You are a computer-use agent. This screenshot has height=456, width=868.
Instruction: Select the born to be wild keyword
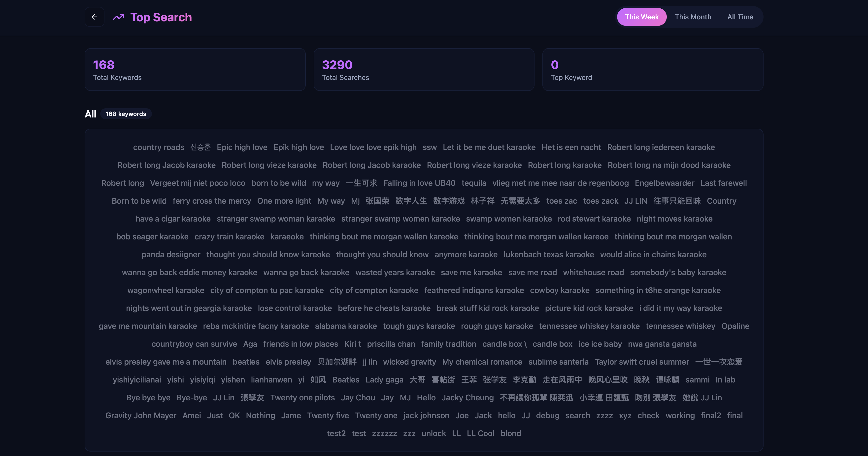279,183
